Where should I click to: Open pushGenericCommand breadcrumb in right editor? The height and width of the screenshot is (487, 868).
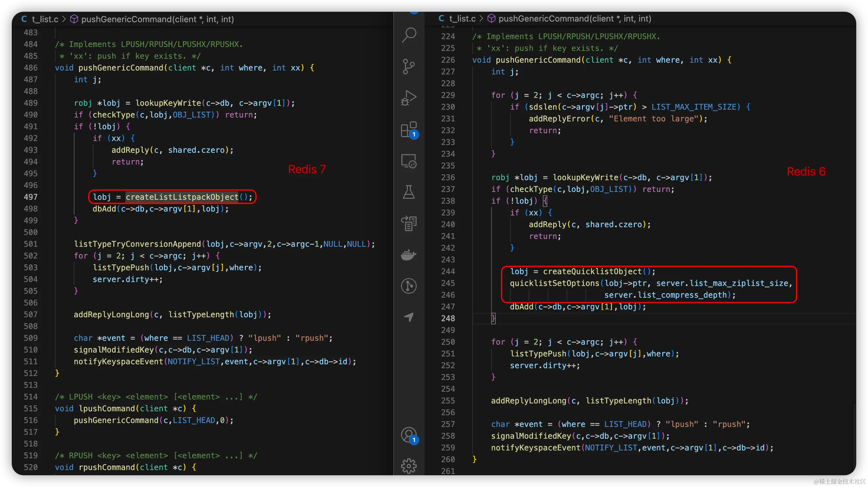coord(575,19)
